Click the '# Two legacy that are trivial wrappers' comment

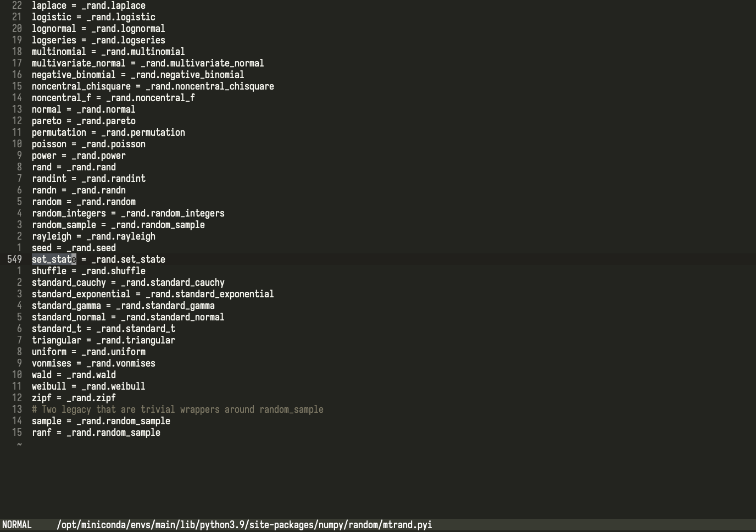coord(177,409)
